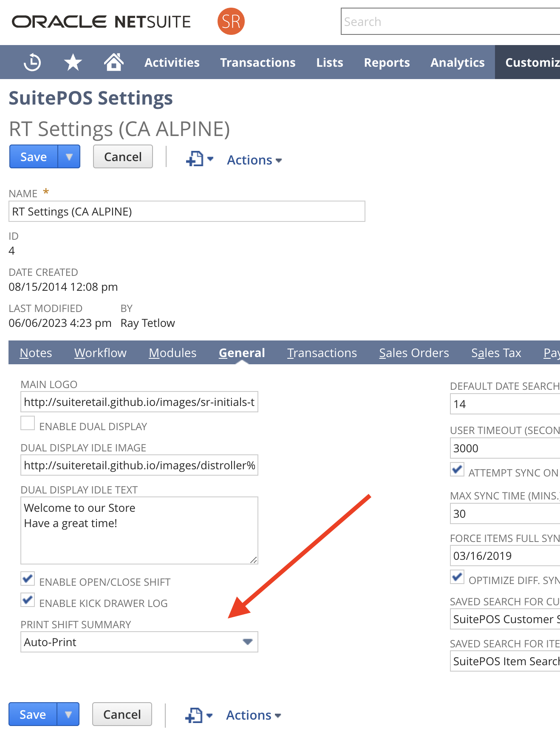
Task: Click the Force Items Full Sync date field
Action: coord(505,556)
